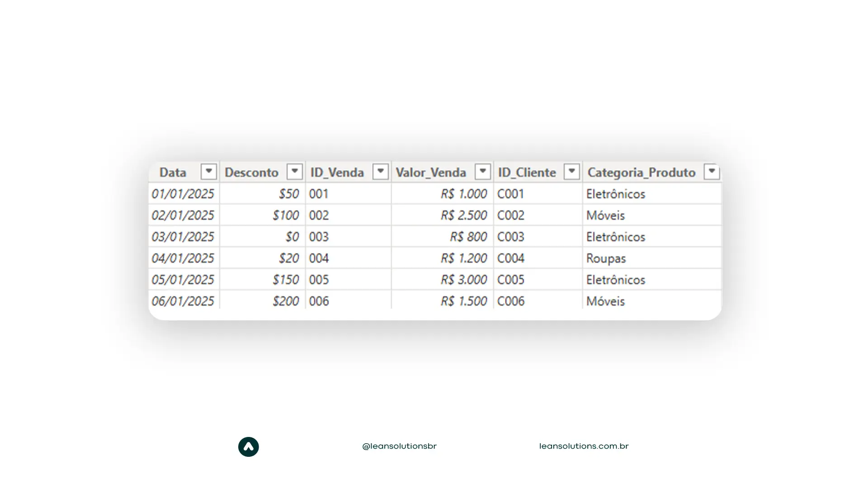The width and height of the screenshot is (868, 488).
Task: Select the value cell R$ 1.000
Action: tap(443, 193)
